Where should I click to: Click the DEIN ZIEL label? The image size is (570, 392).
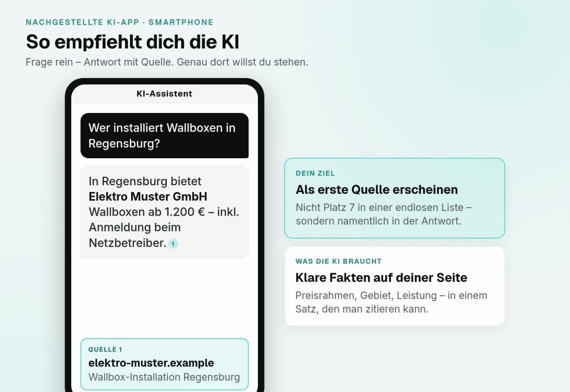click(315, 173)
